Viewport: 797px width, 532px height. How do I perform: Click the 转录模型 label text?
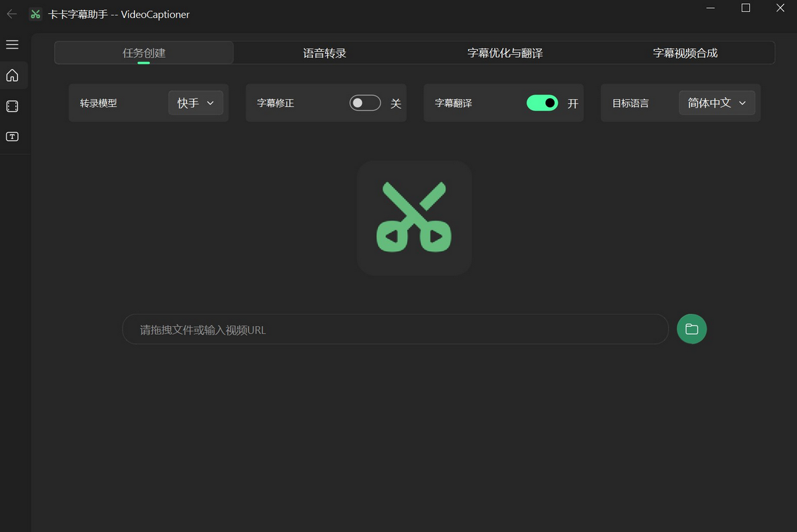point(98,104)
